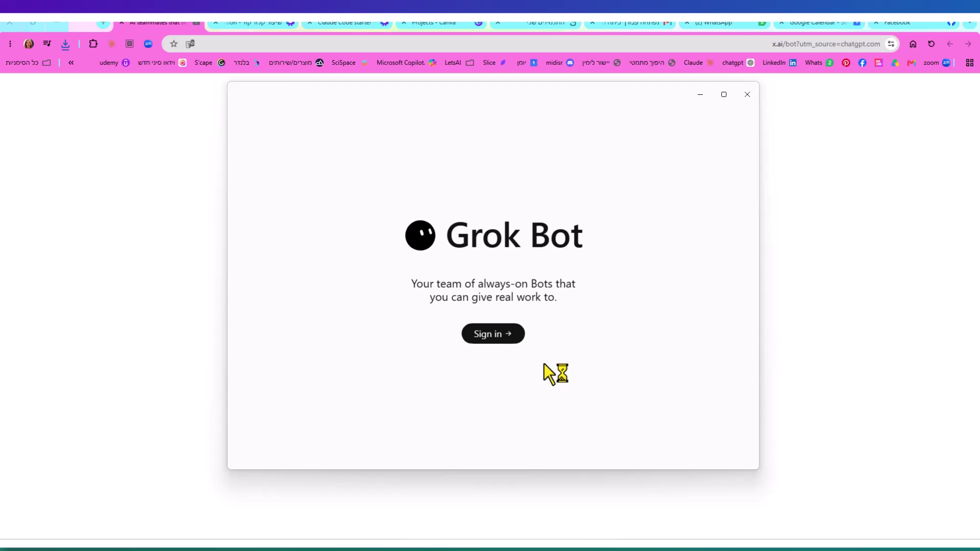Screen dimensions: 980x551
Task: Open the Zoom extension in the toolbar
Action: point(148,44)
